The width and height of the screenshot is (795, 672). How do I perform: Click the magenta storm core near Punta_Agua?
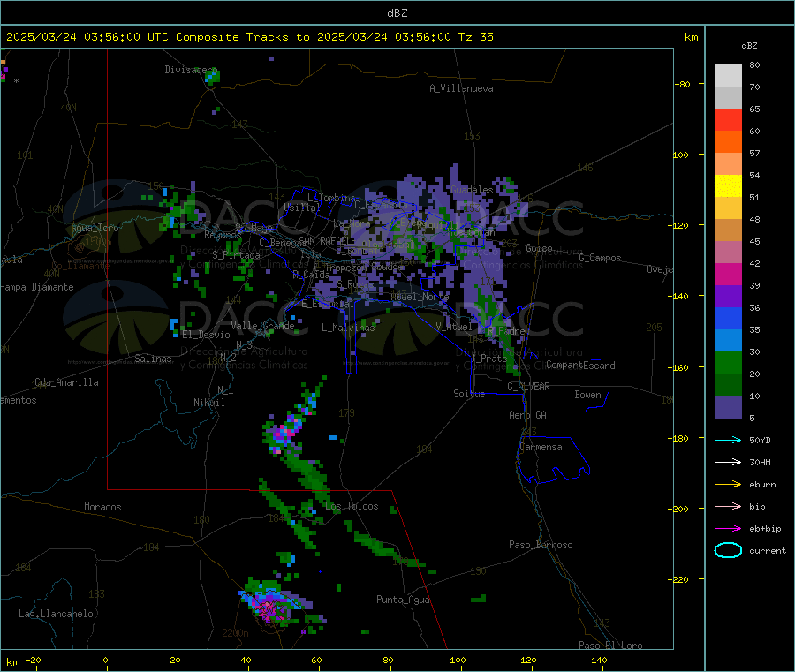coord(270,608)
